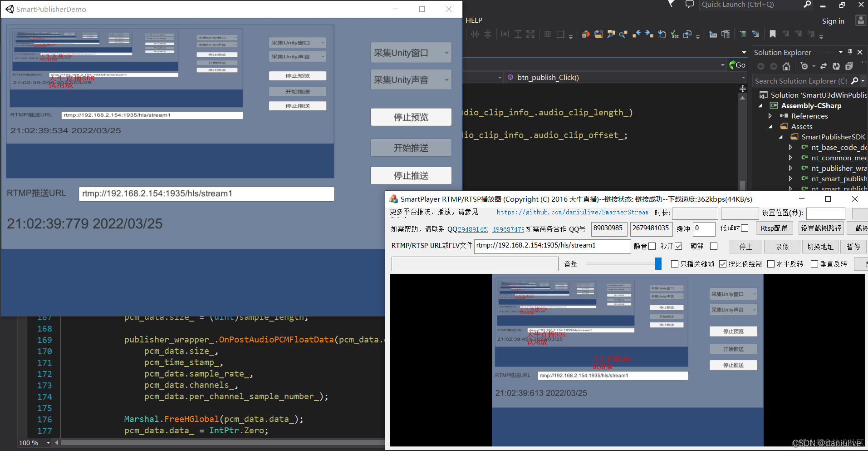This screenshot has width=868, height=451.
Task: Open the github.com/daniulive/SmarterStream link
Action: pos(572,212)
